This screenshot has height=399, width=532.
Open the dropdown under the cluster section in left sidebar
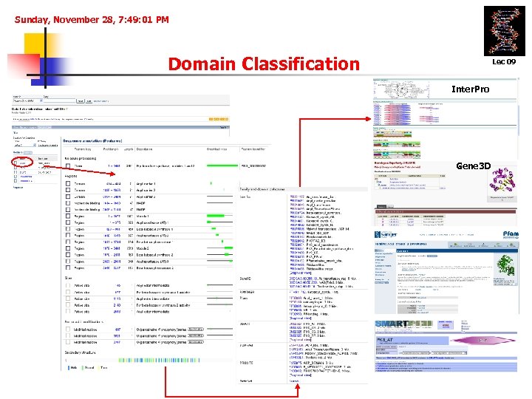coord(24,146)
